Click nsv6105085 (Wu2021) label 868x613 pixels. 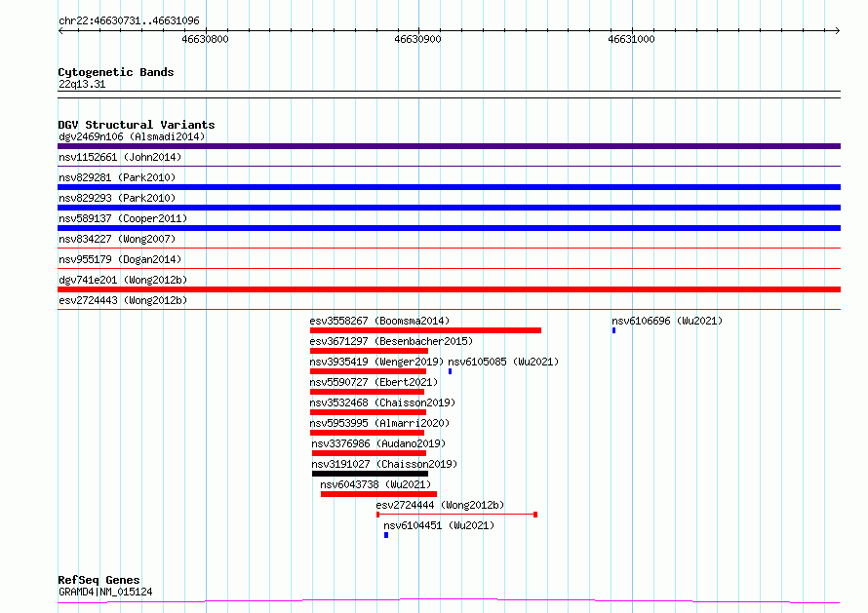pyautogui.click(x=503, y=362)
